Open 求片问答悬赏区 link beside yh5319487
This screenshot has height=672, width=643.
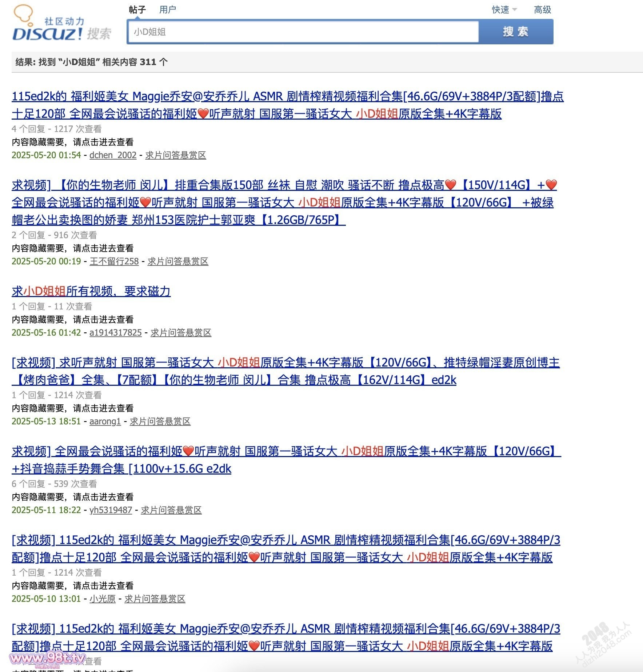pyautogui.click(x=171, y=510)
